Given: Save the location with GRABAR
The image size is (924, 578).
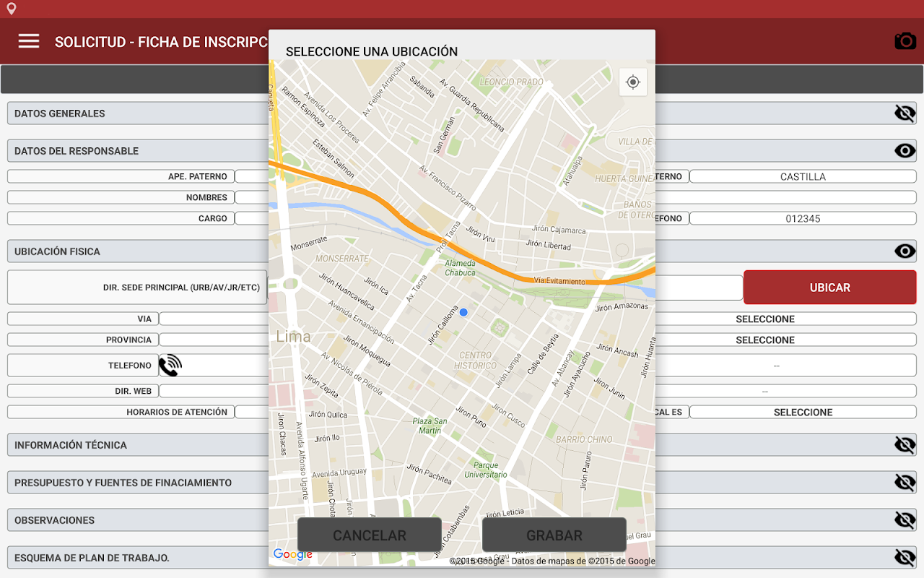Looking at the screenshot, I should [554, 535].
